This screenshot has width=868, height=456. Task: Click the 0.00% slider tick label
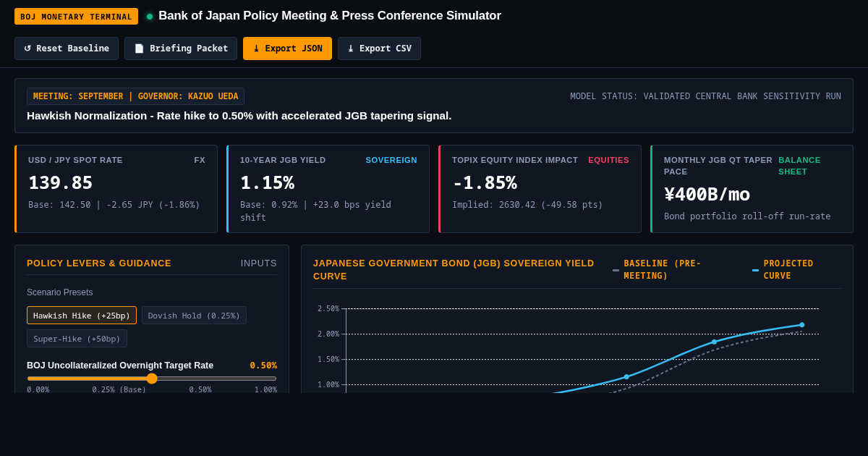(x=38, y=389)
